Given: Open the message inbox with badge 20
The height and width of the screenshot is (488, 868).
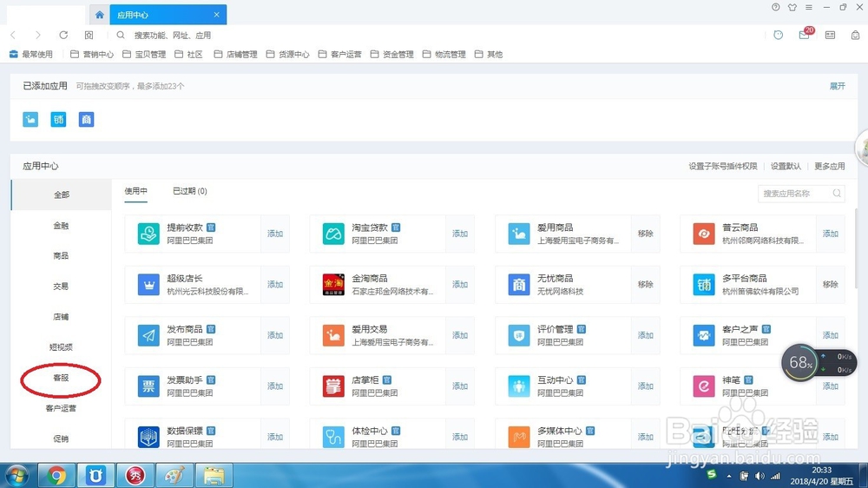Looking at the screenshot, I should [x=805, y=35].
